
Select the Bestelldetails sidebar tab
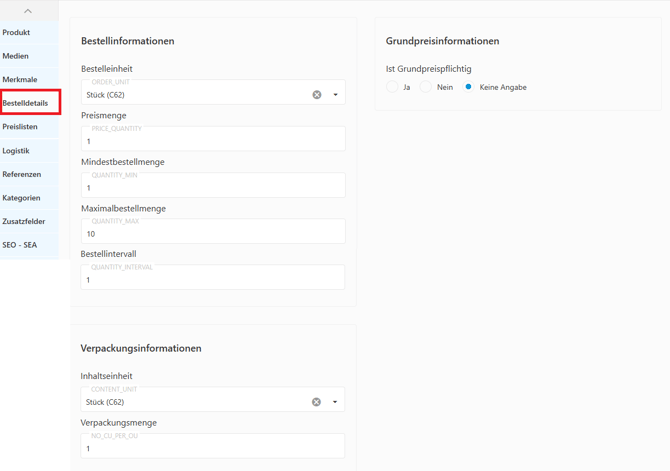coord(26,103)
